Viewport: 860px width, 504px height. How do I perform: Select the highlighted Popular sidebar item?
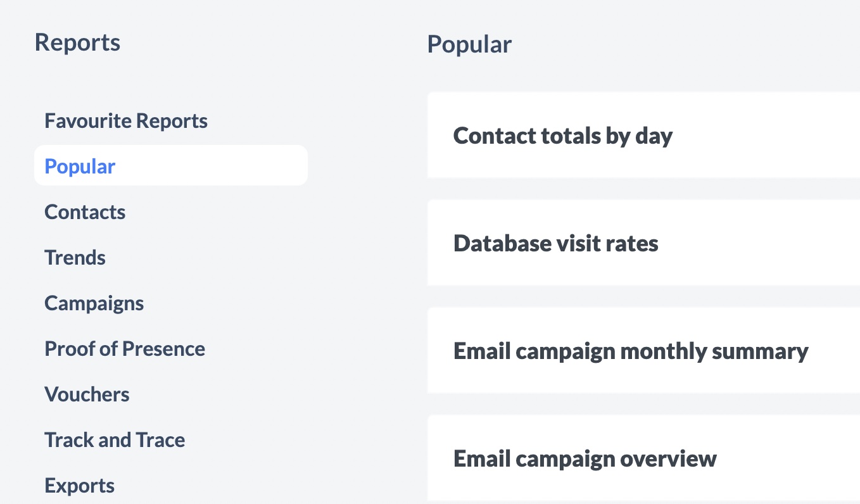point(80,167)
